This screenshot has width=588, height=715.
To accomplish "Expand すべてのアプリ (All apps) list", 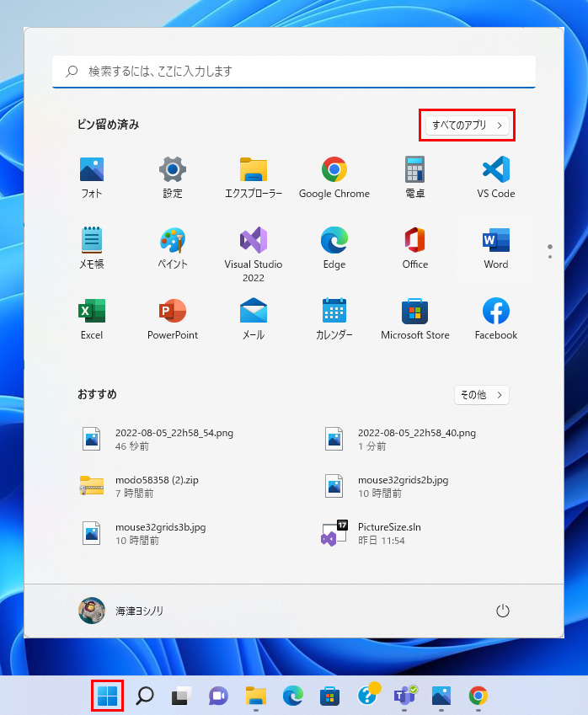I will point(468,125).
